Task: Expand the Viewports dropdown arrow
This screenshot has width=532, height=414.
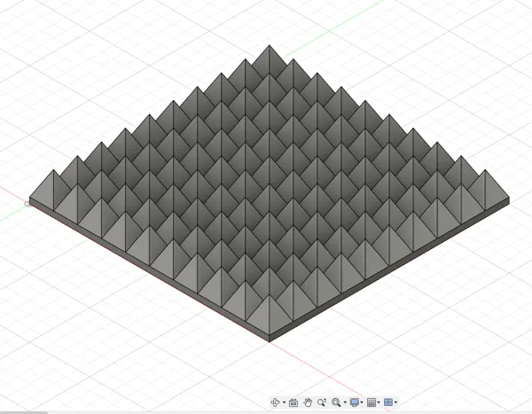Action: [x=396, y=402]
